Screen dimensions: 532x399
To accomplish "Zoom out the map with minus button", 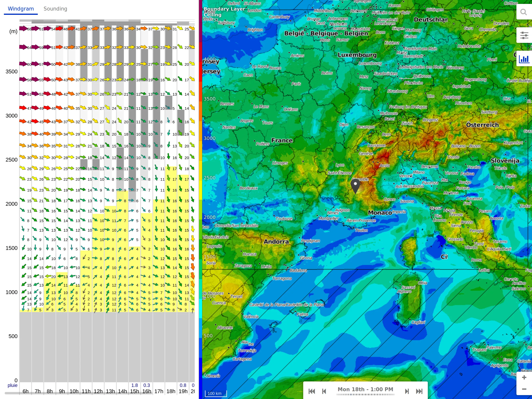I will pyautogui.click(x=524, y=389).
